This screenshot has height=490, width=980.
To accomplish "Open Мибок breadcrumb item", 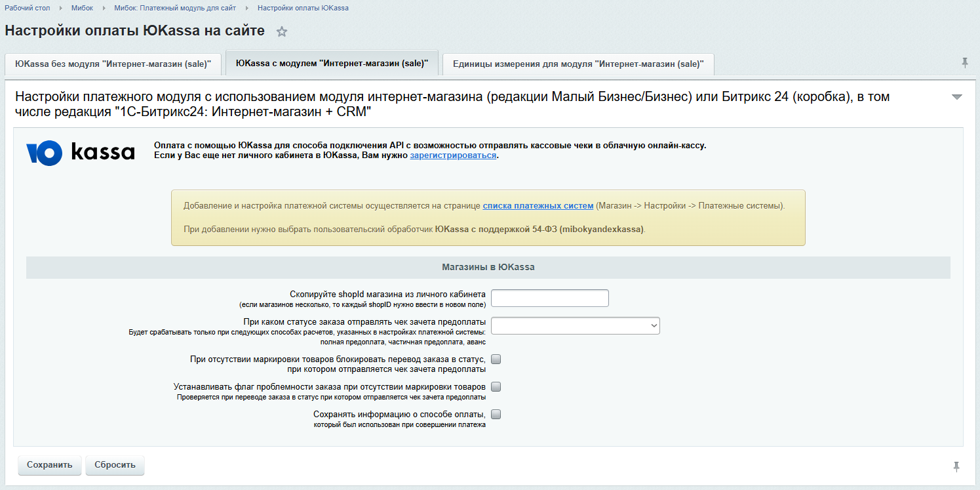I will [82, 8].
